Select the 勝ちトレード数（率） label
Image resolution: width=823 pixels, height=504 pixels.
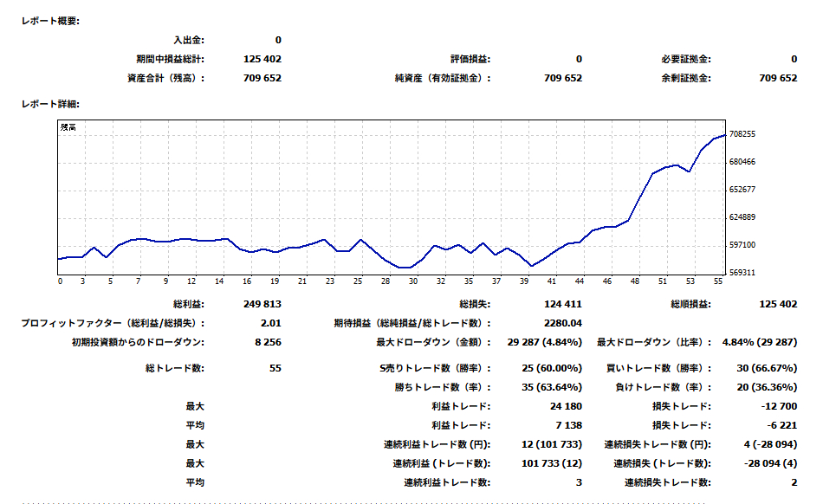click(443, 388)
